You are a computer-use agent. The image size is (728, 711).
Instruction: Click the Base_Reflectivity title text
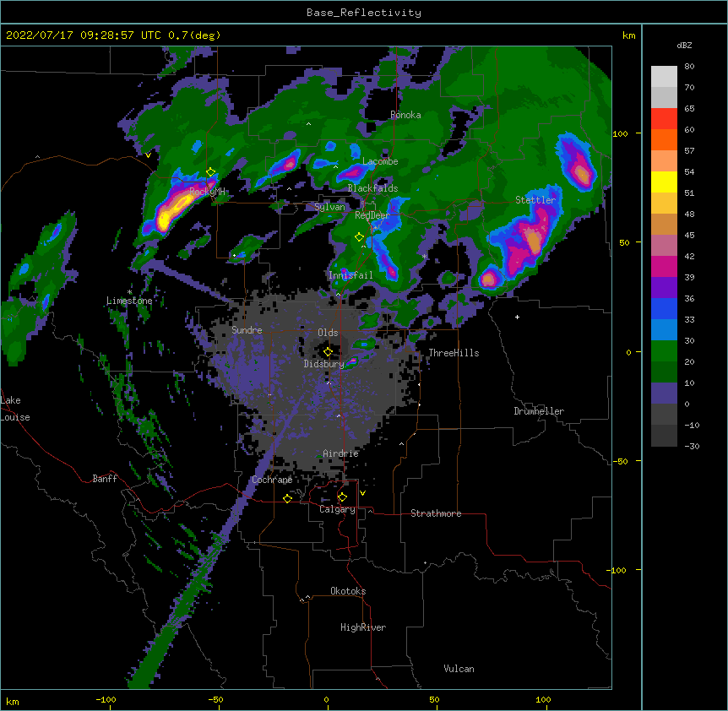point(364,13)
